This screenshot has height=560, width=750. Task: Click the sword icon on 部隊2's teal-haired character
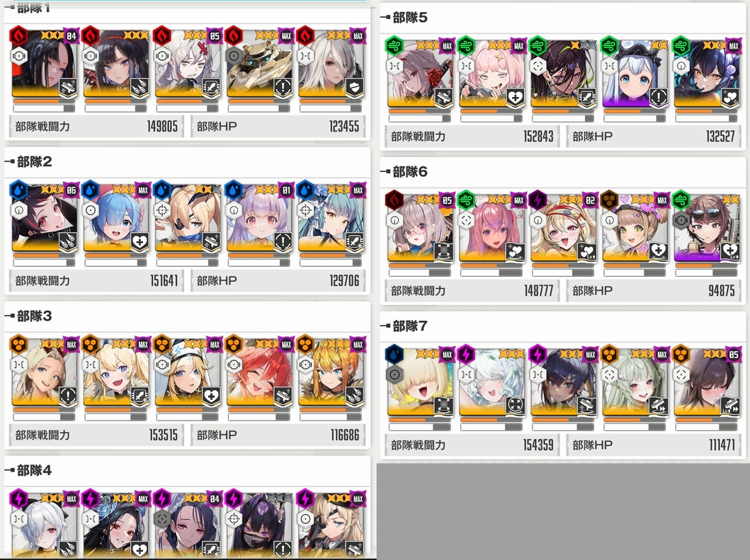coord(354,242)
